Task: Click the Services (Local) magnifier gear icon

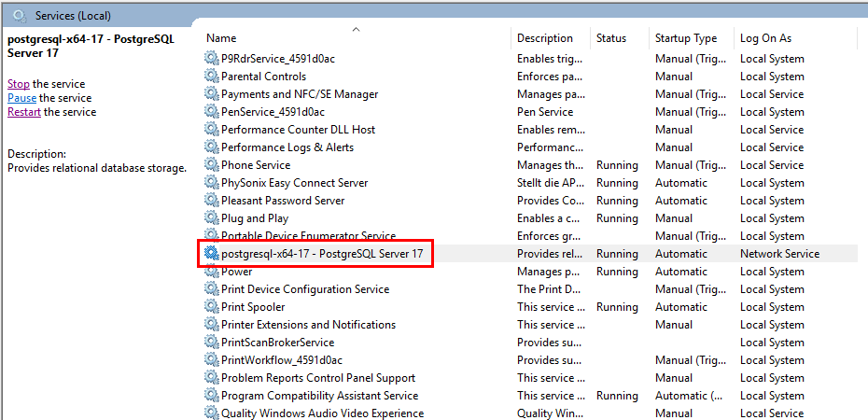Action: pos(19,16)
